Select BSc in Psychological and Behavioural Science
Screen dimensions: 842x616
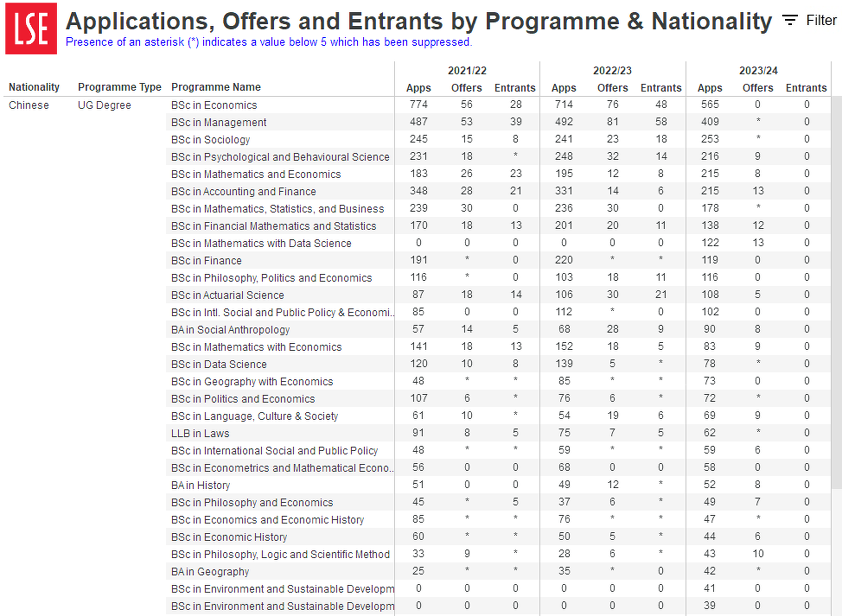pos(280,157)
